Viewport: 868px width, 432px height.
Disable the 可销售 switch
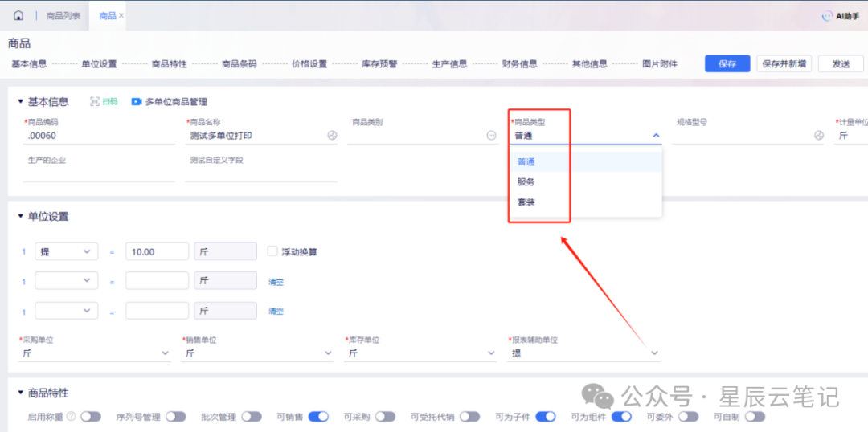pyautogui.click(x=318, y=417)
